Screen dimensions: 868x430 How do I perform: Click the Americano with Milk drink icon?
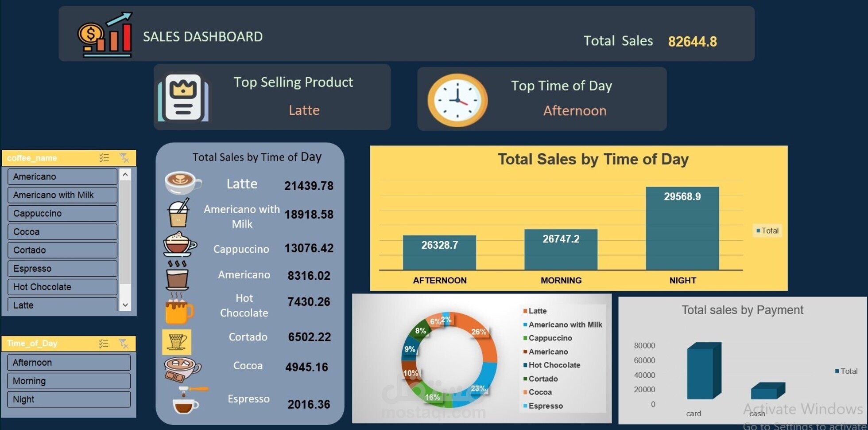(x=179, y=214)
